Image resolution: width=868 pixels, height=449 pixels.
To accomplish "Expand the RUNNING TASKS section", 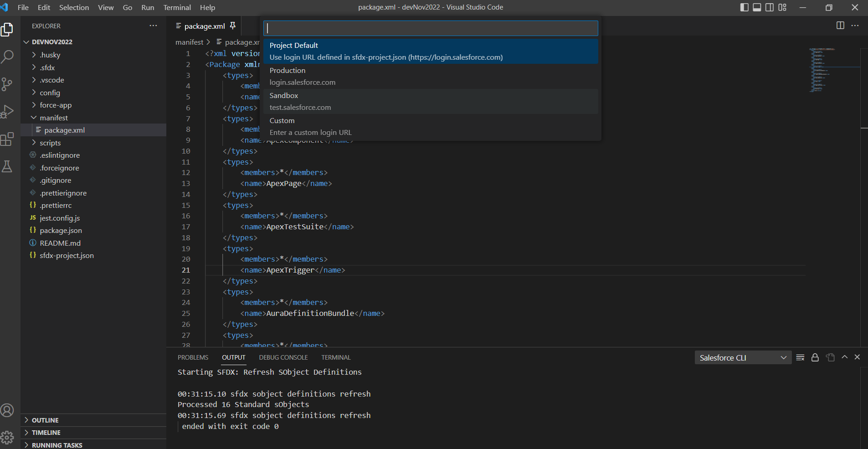I will (x=93, y=445).
